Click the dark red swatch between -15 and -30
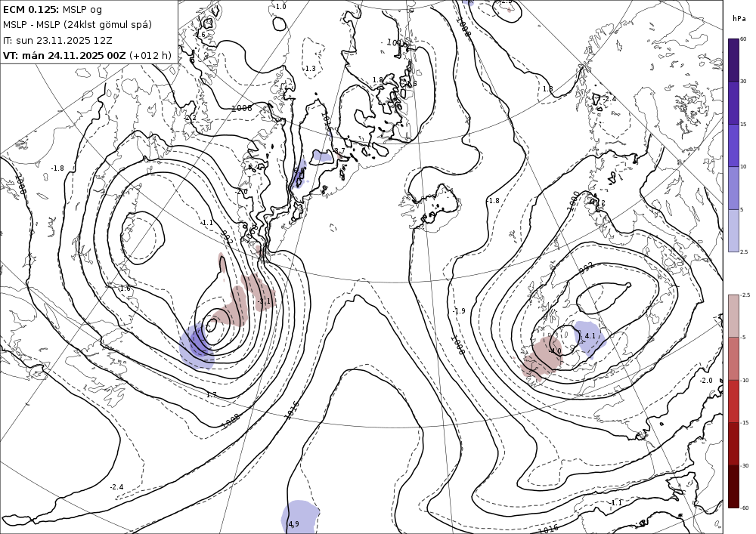Image resolution: width=756 pixels, height=534 pixels. (x=733, y=443)
